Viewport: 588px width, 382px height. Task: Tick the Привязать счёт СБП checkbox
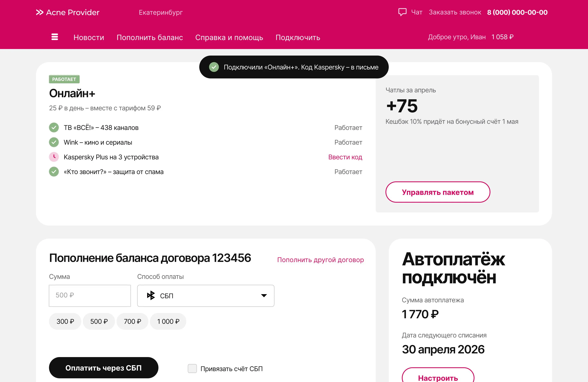tap(192, 368)
